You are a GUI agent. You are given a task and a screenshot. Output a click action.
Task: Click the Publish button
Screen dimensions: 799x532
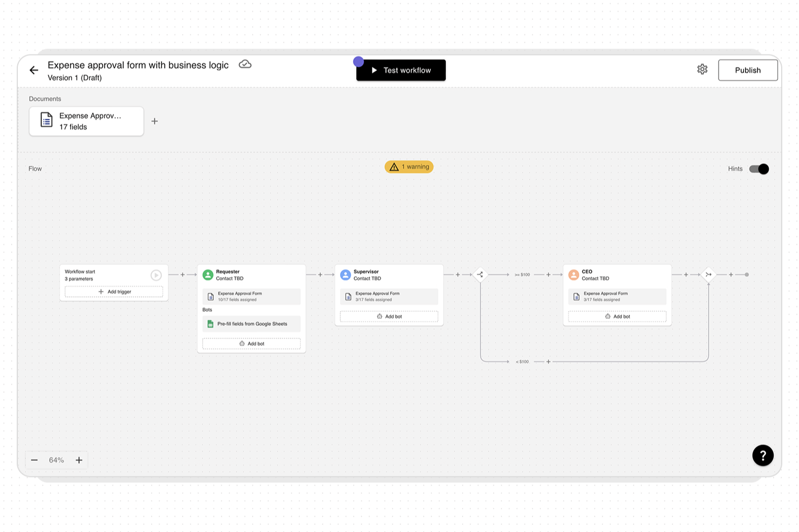[748, 70]
